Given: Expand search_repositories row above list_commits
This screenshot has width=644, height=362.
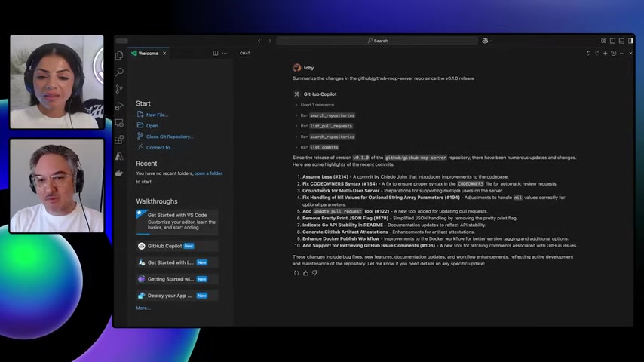Looking at the screenshot, I should click(325, 137).
